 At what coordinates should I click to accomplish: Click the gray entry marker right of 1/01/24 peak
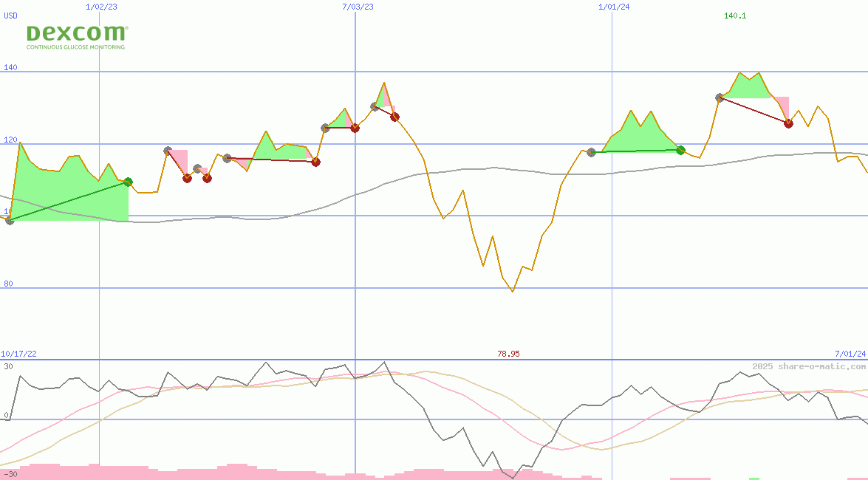(x=720, y=97)
